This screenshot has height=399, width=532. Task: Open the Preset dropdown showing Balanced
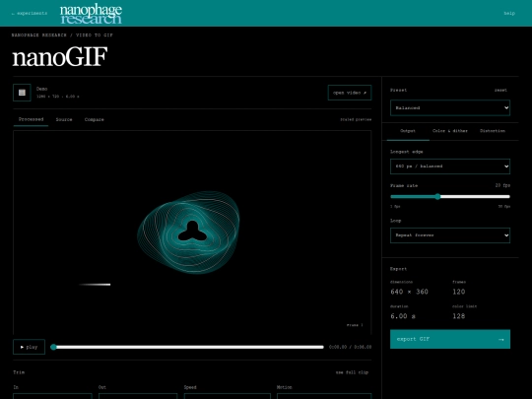(450, 108)
